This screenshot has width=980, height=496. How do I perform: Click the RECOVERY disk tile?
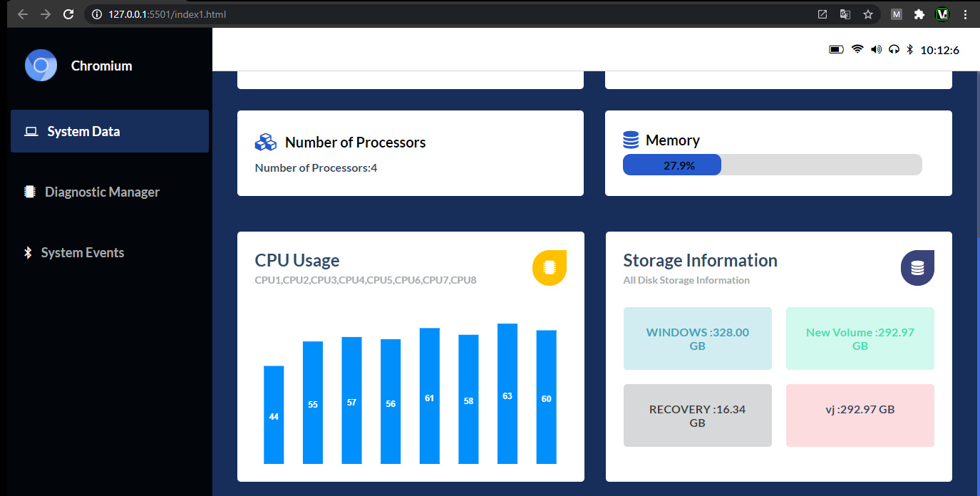tap(697, 415)
